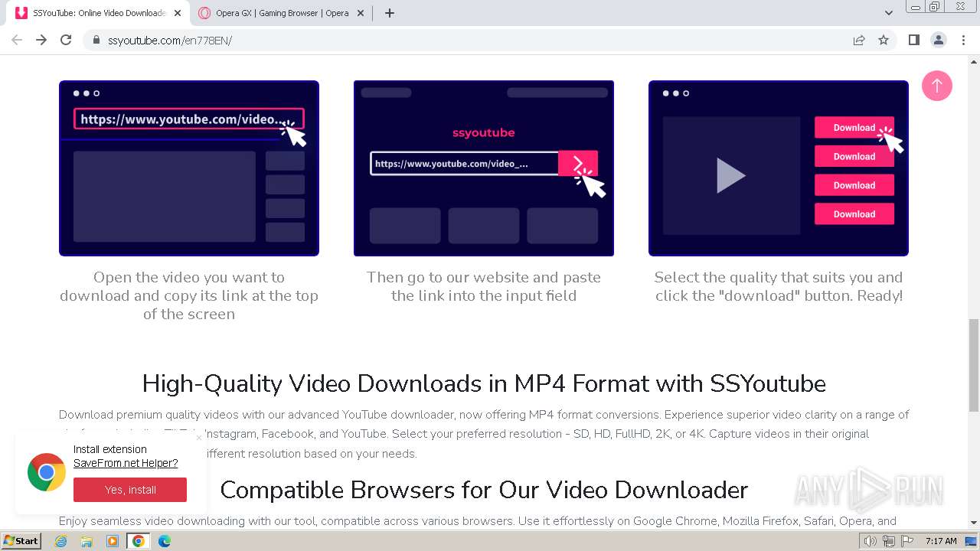The height and width of the screenshot is (551, 980).
Task: Go forward to the next page
Action: click(41, 40)
